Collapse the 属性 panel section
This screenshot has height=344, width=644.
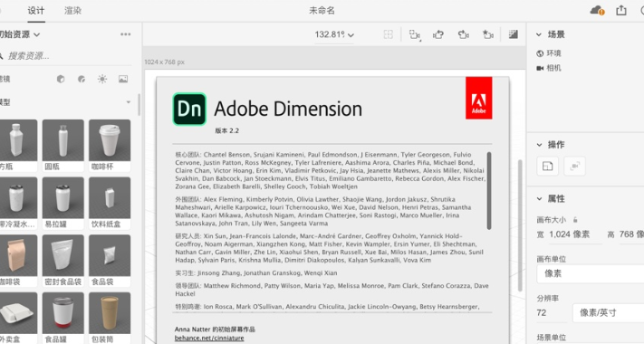[x=539, y=199]
